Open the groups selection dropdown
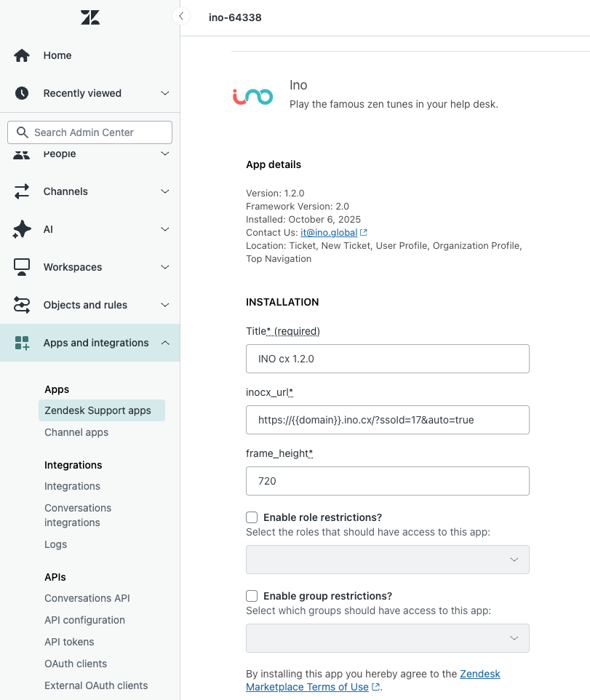Screen dimensions: 590x700 [x=387, y=638]
